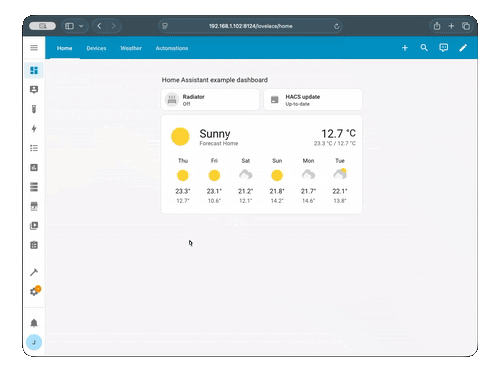500x386 pixels.
Task: Open the Notifications bell icon
Action: pos(34,323)
